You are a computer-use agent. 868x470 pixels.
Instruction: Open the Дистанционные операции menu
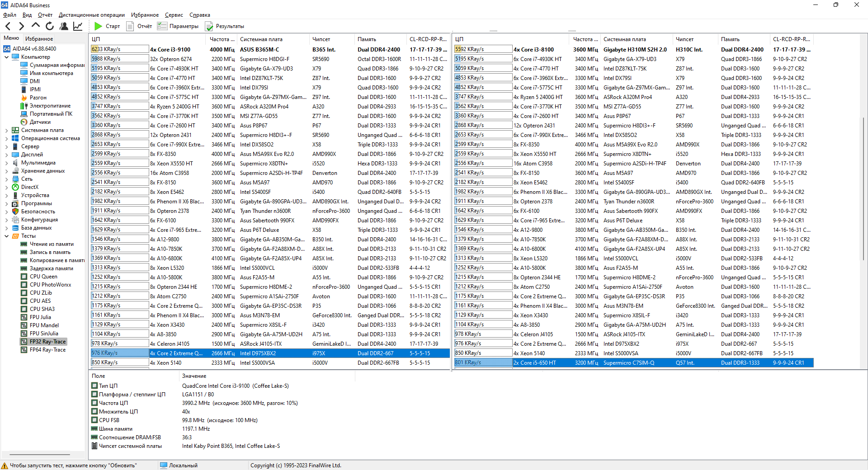click(92, 15)
